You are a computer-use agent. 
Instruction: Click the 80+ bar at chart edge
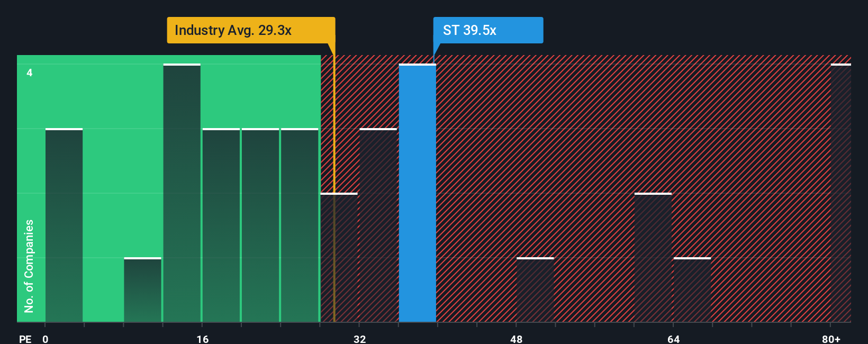[x=841, y=193]
